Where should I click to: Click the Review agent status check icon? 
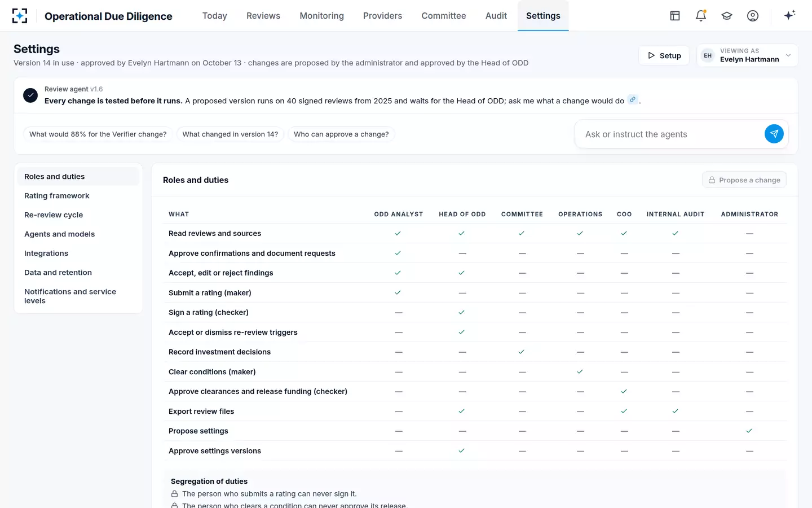[x=30, y=95]
